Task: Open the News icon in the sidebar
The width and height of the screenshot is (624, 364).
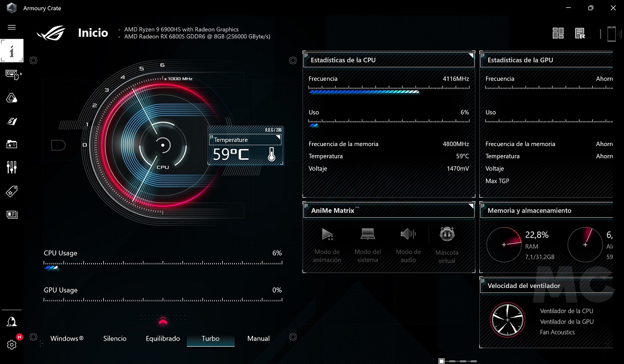Action: [12, 214]
